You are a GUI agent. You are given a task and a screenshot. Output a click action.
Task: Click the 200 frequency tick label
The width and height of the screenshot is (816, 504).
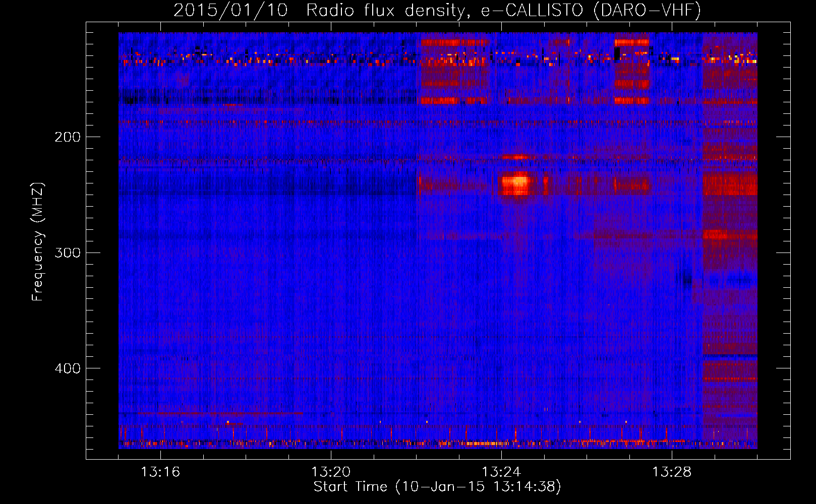click(x=68, y=137)
